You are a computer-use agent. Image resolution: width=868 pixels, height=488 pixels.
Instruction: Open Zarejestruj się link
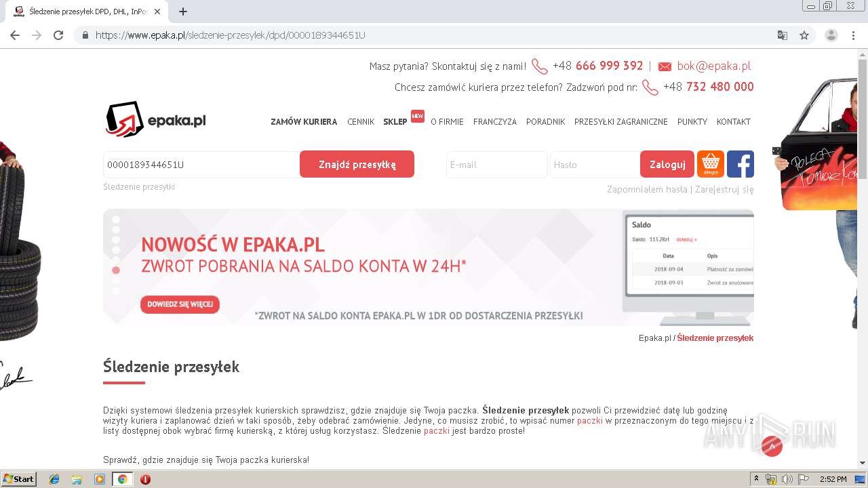(x=724, y=189)
